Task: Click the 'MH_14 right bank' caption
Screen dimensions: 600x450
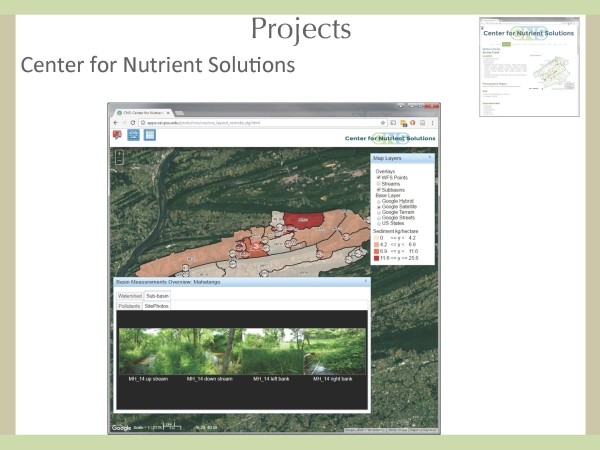Action: click(x=333, y=379)
